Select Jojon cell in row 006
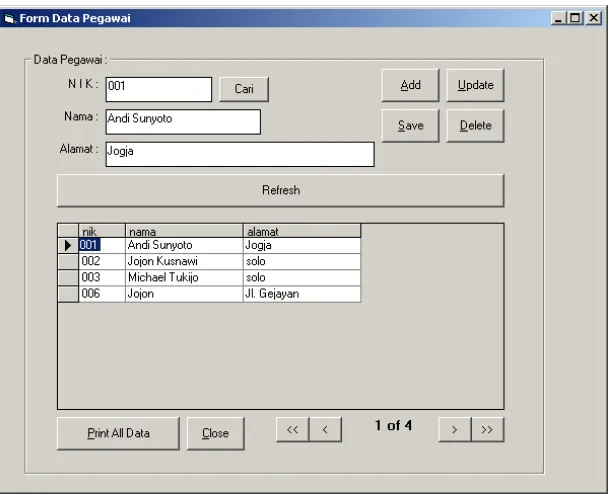Image resolution: width=614 pixels, height=494 pixels. tap(184, 294)
